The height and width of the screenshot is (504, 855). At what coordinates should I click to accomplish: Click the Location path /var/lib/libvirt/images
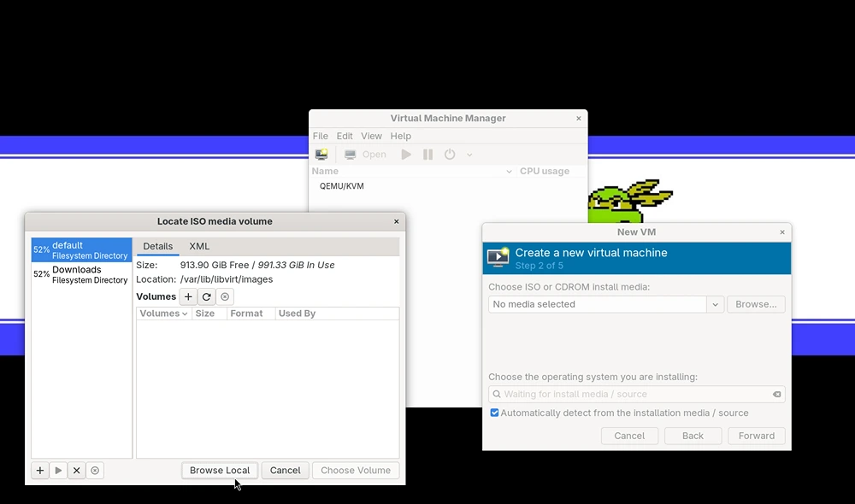click(x=227, y=279)
